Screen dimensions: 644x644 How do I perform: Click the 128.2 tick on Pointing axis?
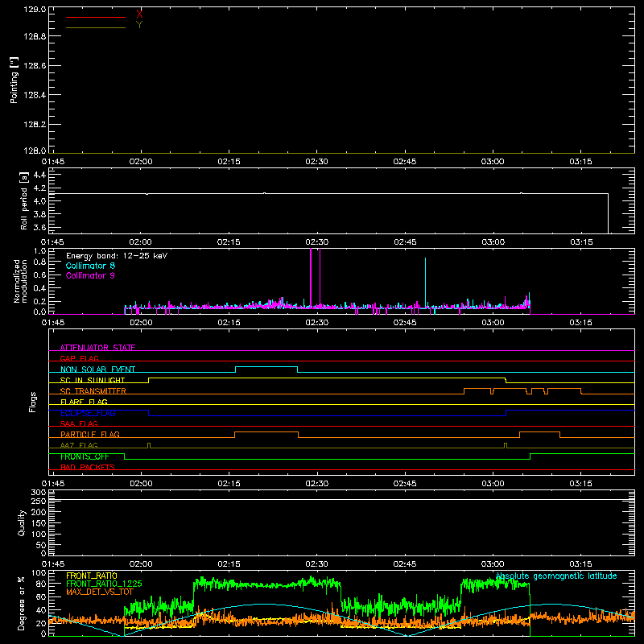click(35, 124)
